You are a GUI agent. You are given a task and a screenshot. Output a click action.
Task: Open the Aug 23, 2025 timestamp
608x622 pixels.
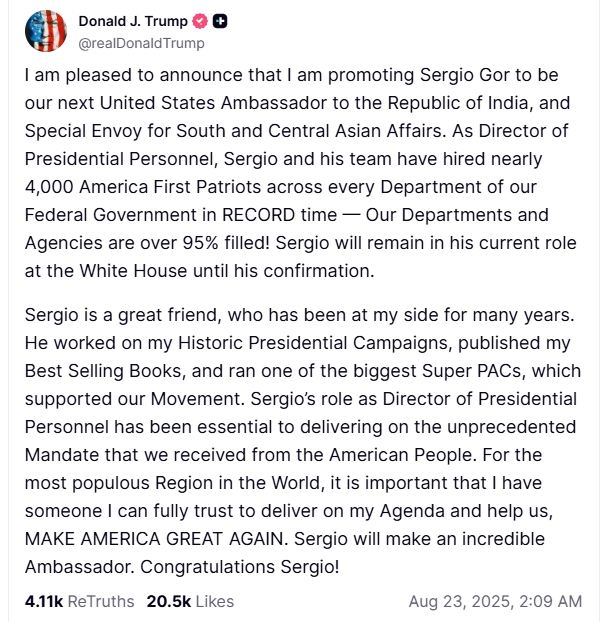point(458,601)
